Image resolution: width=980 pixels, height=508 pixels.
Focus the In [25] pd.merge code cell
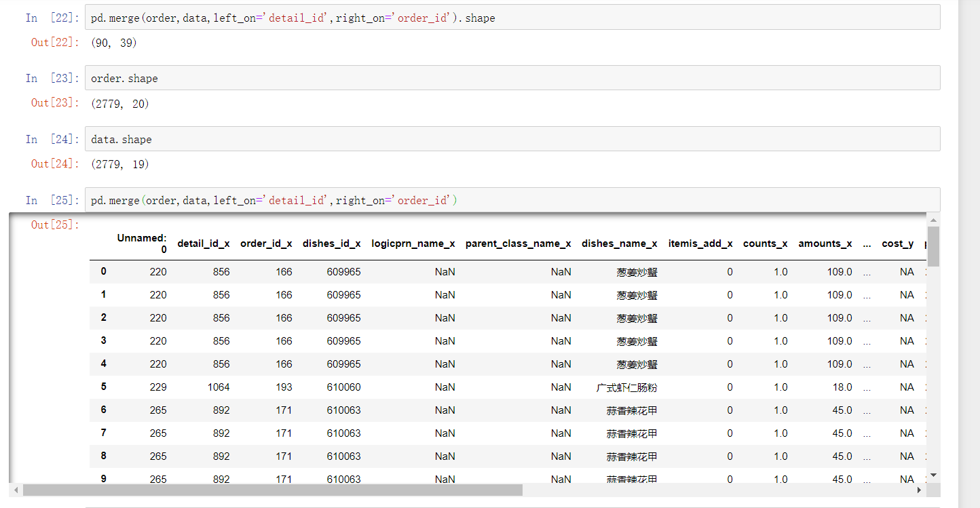pos(512,200)
